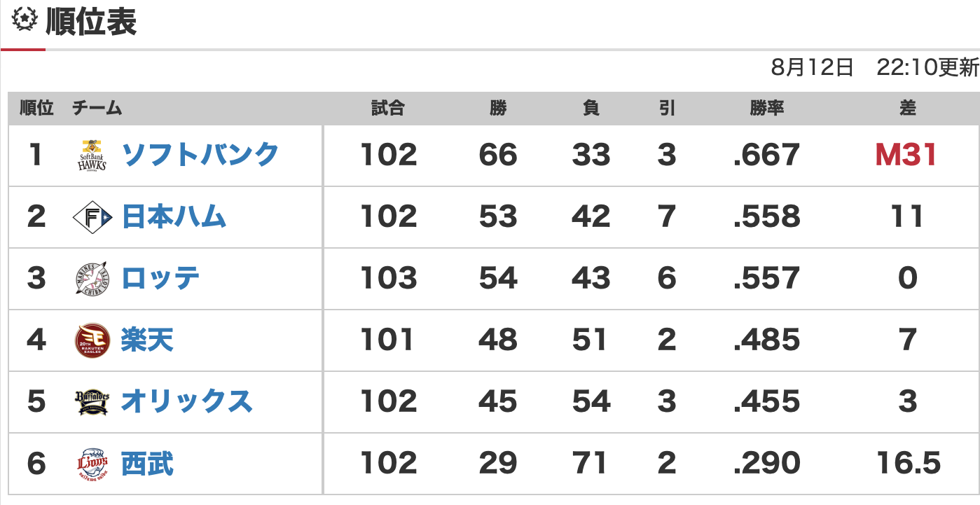Open the オリックス team link
The image size is (980, 505).
[x=186, y=401]
